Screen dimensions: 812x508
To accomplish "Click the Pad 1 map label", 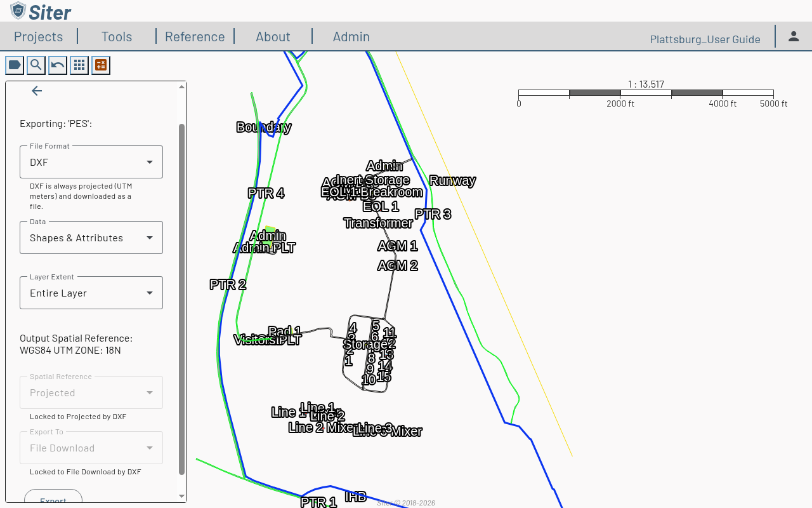I will 285,331.
